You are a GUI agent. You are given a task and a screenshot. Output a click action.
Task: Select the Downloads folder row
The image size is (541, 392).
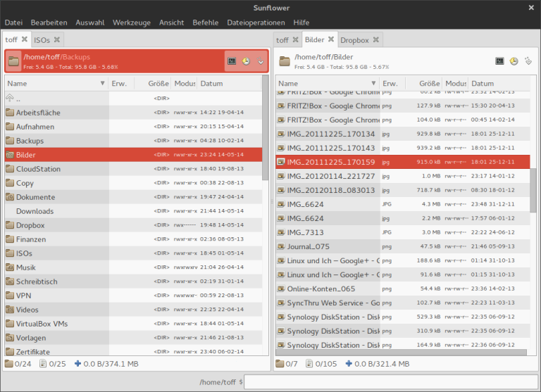click(134, 211)
